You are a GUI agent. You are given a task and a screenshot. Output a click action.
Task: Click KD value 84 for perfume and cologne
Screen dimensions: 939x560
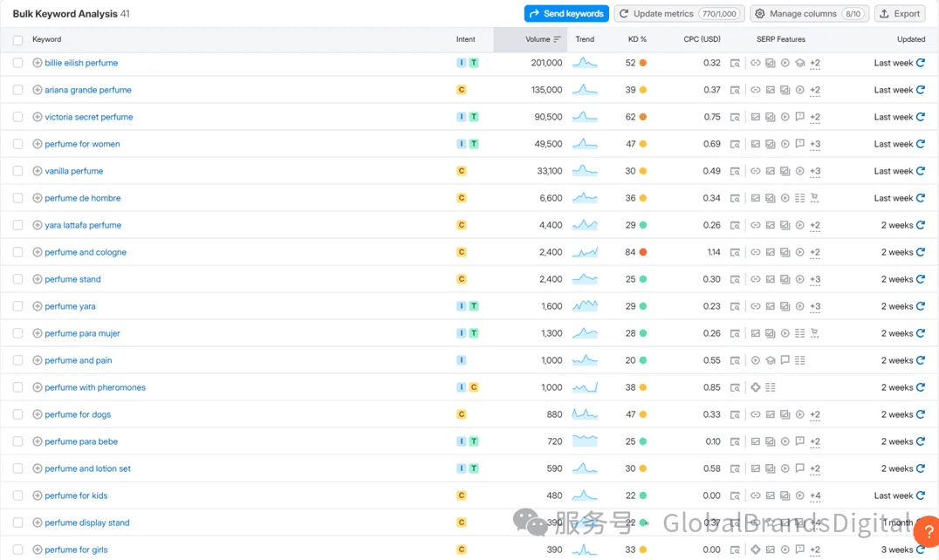click(x=630, y=252)
